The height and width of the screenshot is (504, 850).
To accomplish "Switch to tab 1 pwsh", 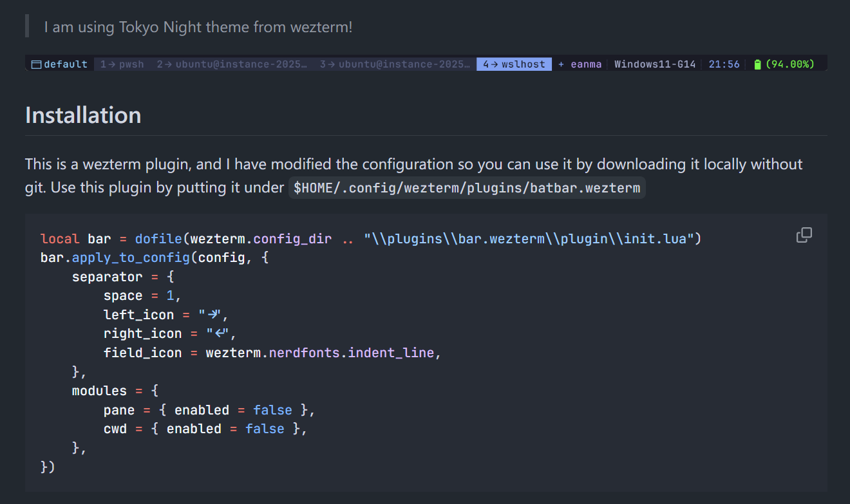I will (x=122, y=64).
